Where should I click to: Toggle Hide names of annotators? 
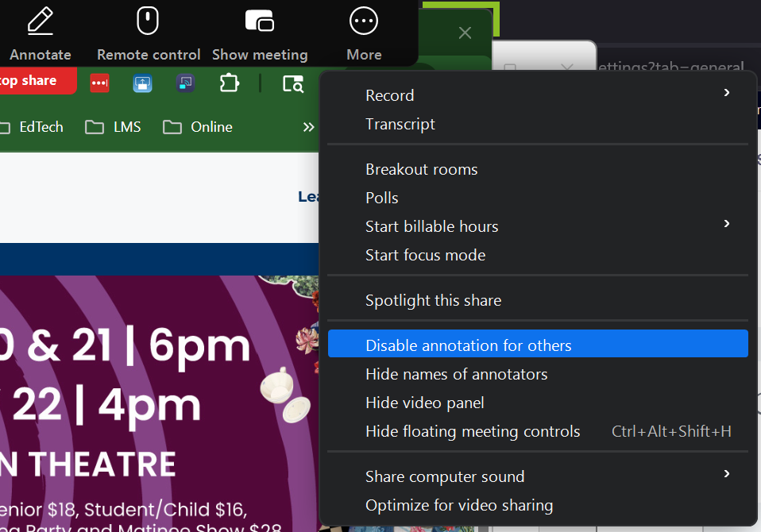(x=456, y=374)
